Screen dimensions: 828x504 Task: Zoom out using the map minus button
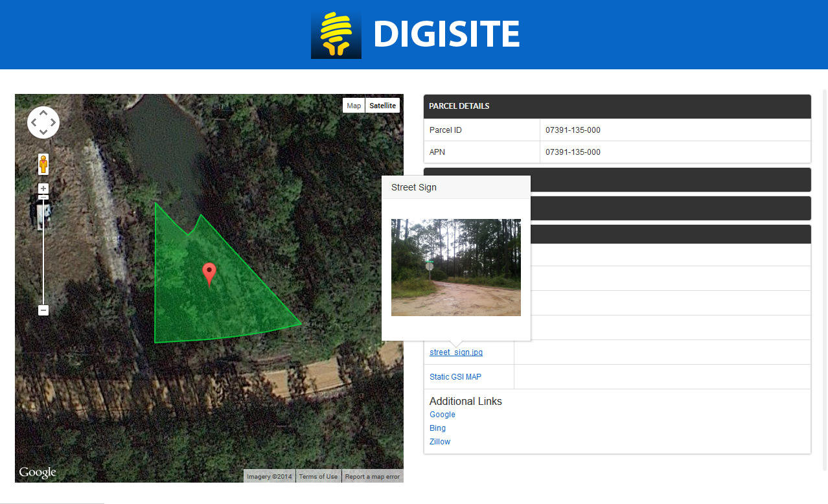pyautogui.click(x=43, y=310)
